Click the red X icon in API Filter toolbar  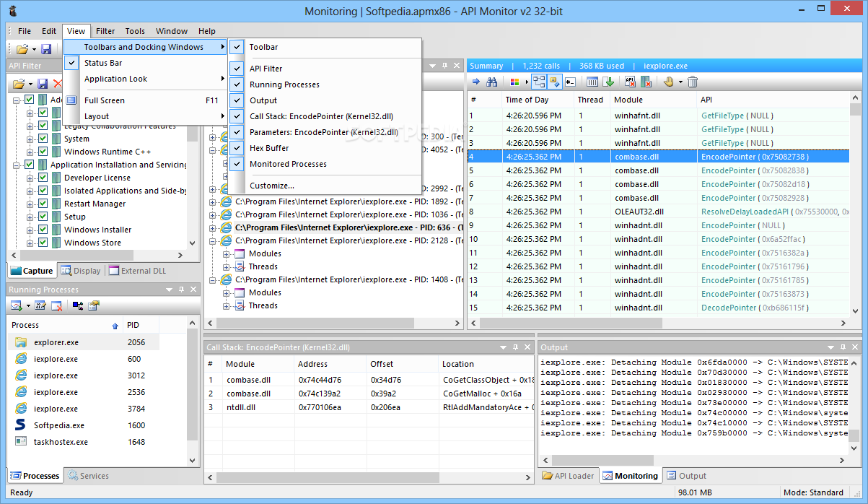[57, 84]
